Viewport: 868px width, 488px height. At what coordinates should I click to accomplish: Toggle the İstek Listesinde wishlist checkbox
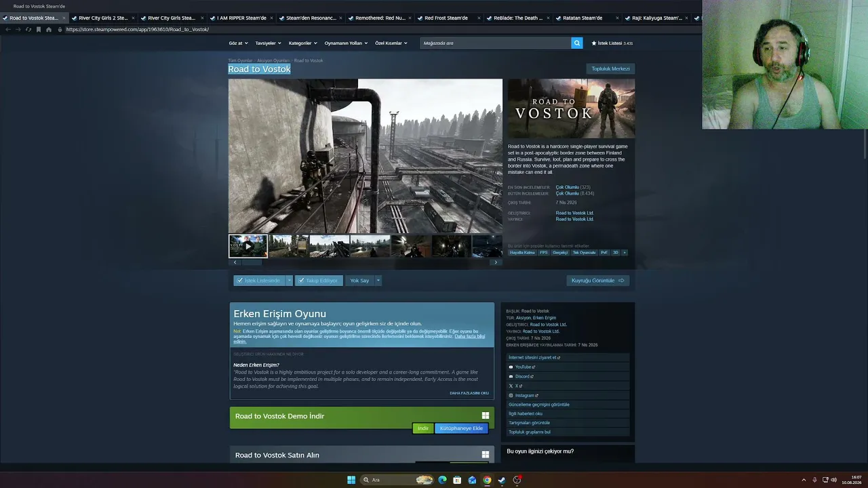239,281
